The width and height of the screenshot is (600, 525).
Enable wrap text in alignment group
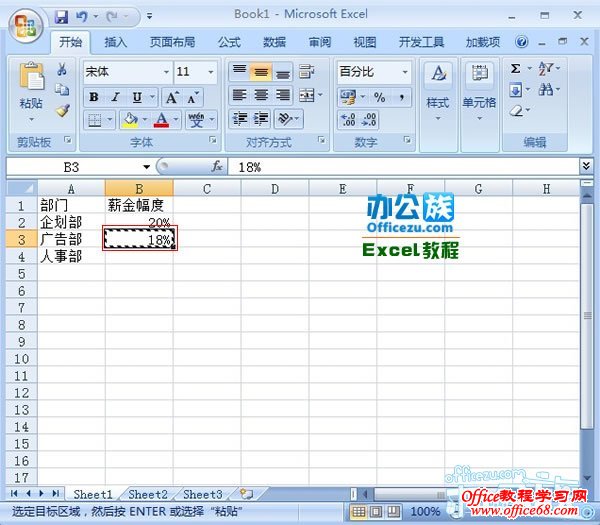pyautogui.click(x=307, y=72)
